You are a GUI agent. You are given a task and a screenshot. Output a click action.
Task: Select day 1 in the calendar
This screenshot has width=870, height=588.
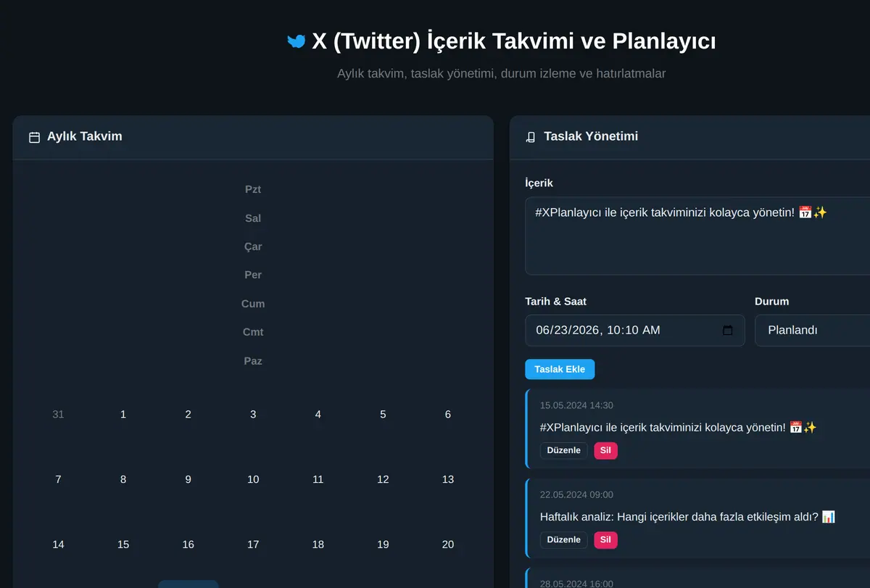coord(123,415)
